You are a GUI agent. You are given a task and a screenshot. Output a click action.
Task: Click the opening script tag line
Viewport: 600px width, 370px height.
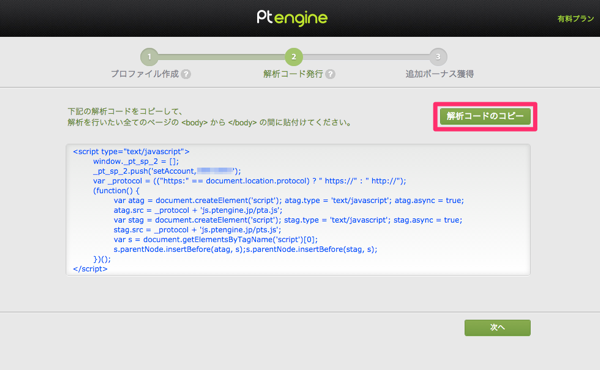click(131, 152)
